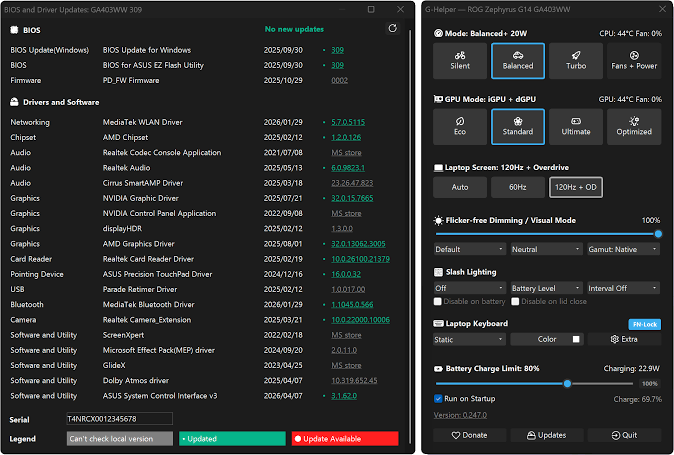Set laptop screen to 120Hz + OD
The height and width of the screenshot is (455, 674).
pyautogui.click(x=576, y=187)
